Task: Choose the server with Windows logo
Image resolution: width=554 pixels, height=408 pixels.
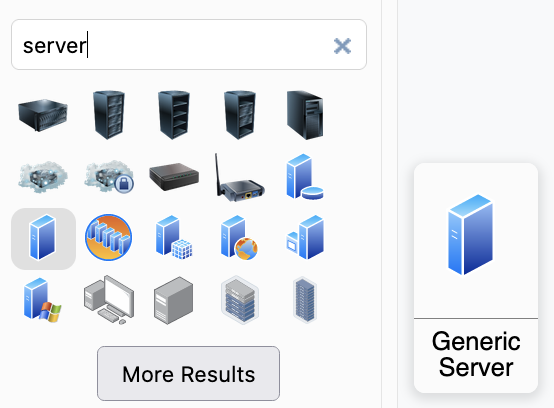Action: 42,300
